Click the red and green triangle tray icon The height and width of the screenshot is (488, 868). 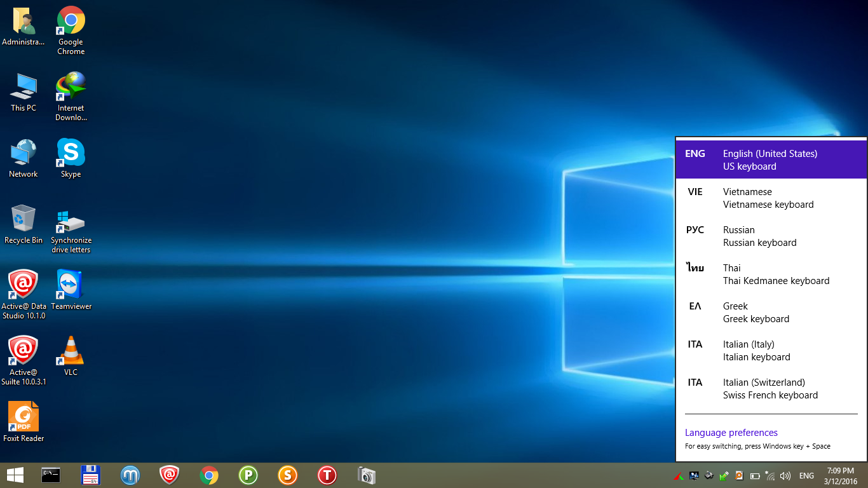[679, 476]
